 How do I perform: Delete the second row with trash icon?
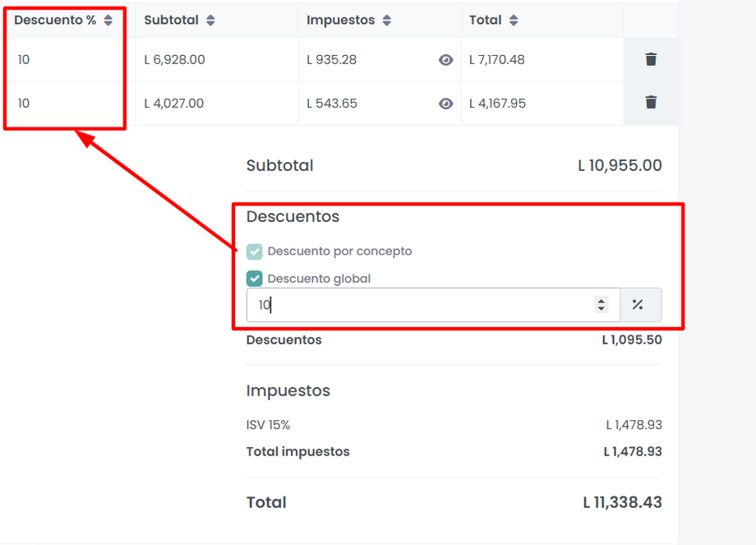651,103
